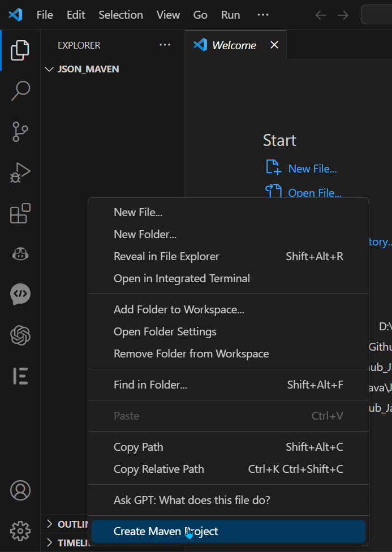Open the Search view in activity bar
392x552 pixels.
click(x=20, y=90)
